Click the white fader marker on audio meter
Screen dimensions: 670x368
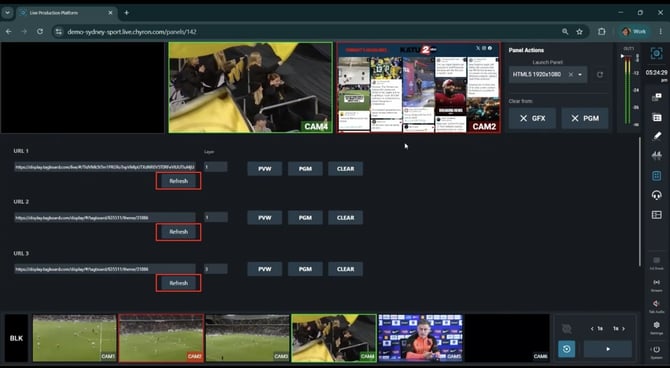(x=623, y=56)
